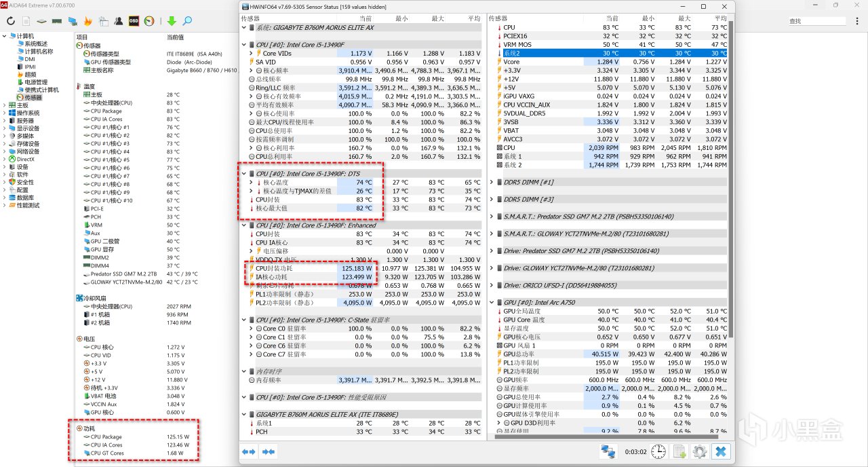
Task: Click the AIDA64 sensor gauge toolbar icon
Action: click(x=149, y=21)
